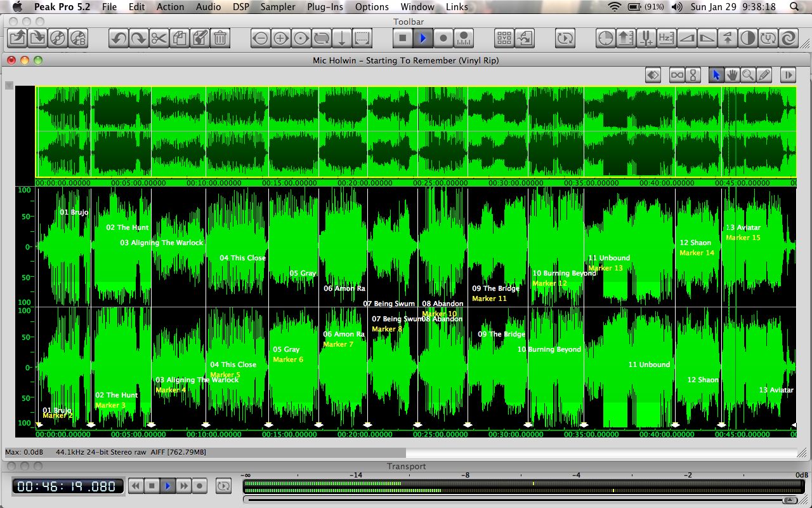This screenshot has height=508, width=812.
Task: Toggle loop playback in Transport panel
Action: point(223,486)
